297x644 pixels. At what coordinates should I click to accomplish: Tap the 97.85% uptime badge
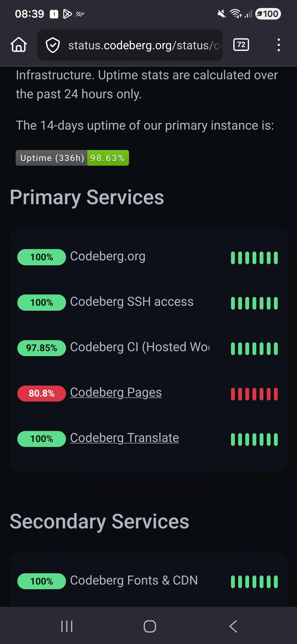click(x=42, y=348)
